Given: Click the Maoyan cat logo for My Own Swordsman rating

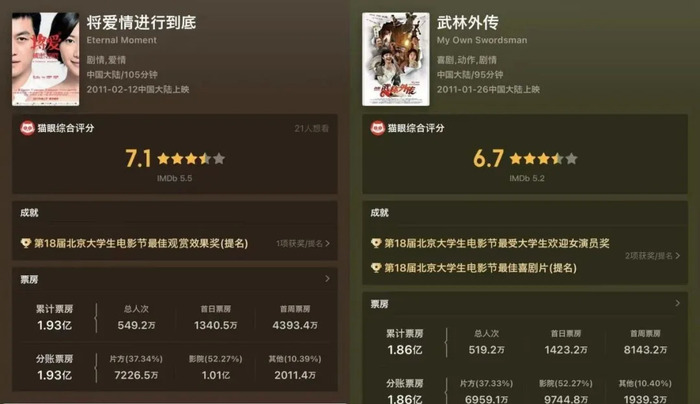Looking at the screenshot, I should coord(378,128).
